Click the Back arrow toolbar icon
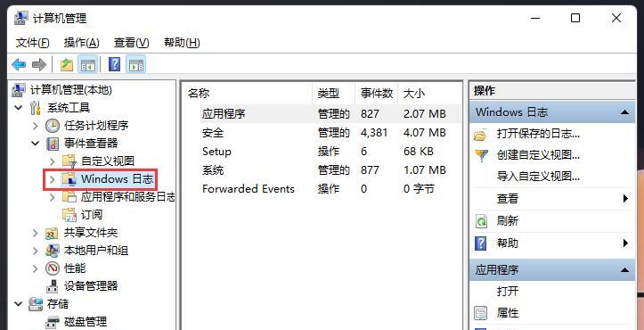 19,64
